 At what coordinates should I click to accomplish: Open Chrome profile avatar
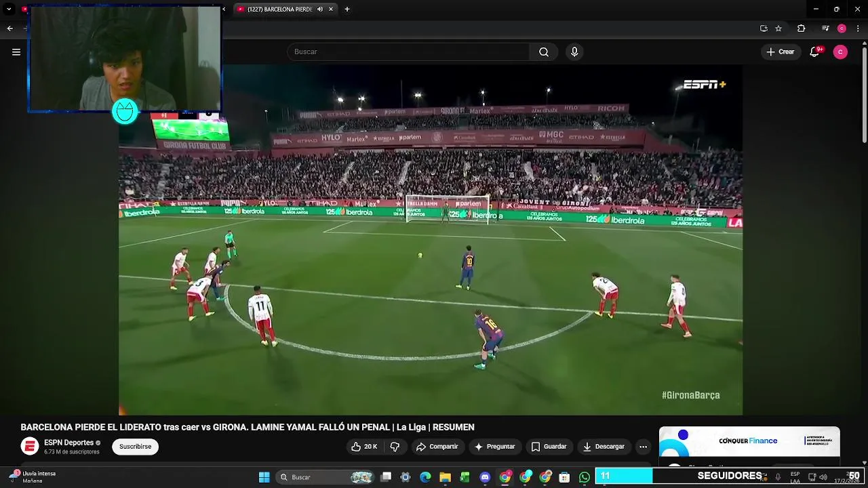click(x=842, y=28)
